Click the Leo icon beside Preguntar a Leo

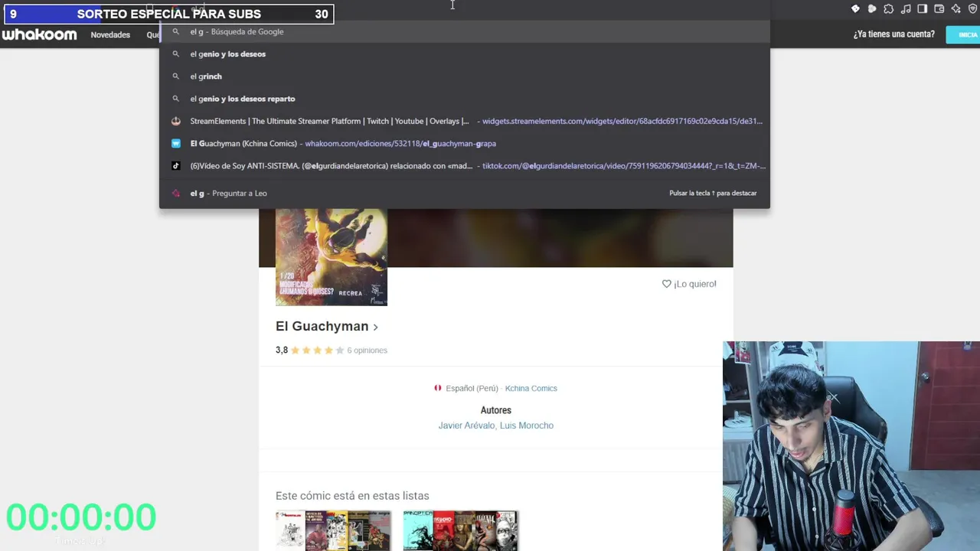click(x=175, y=193)
